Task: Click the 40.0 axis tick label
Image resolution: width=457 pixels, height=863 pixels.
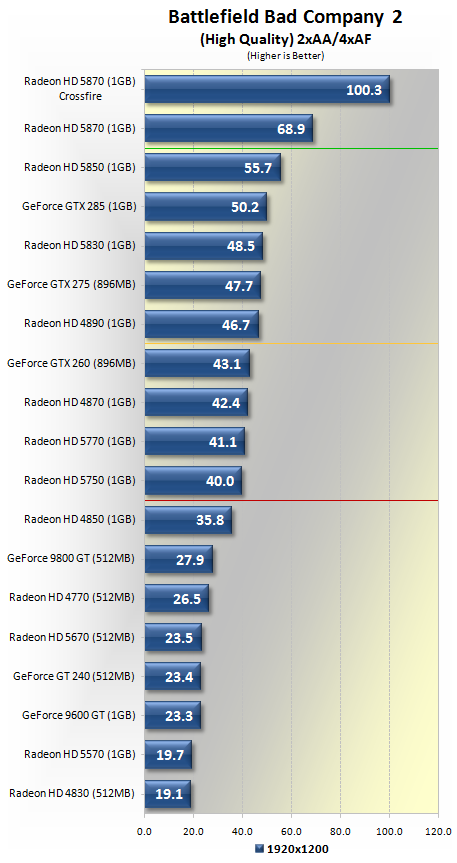Action: [242, 831]
